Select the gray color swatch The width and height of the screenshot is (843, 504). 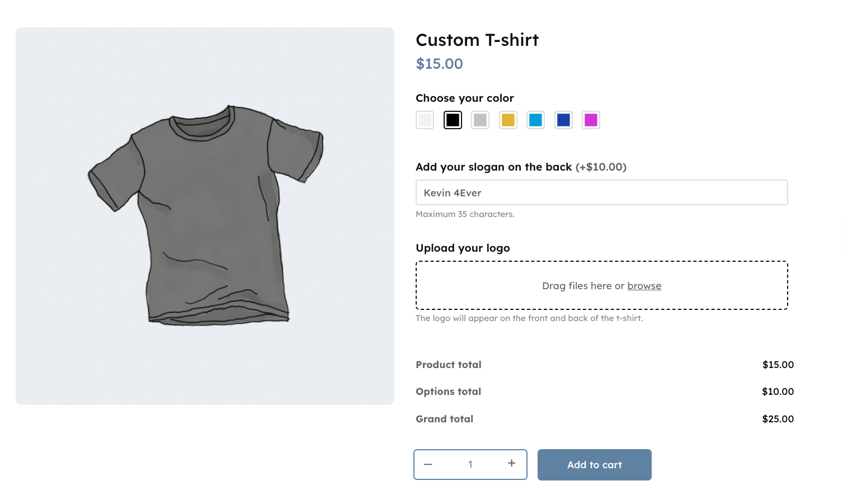click(x=479, y=120)
